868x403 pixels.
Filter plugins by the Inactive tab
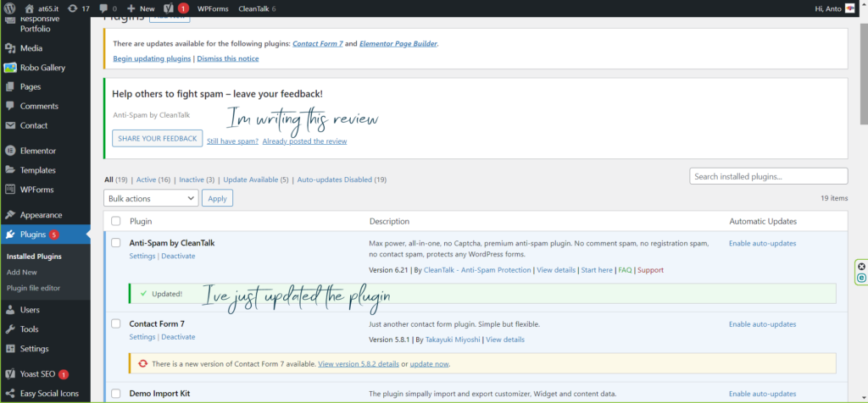(192, 179)
